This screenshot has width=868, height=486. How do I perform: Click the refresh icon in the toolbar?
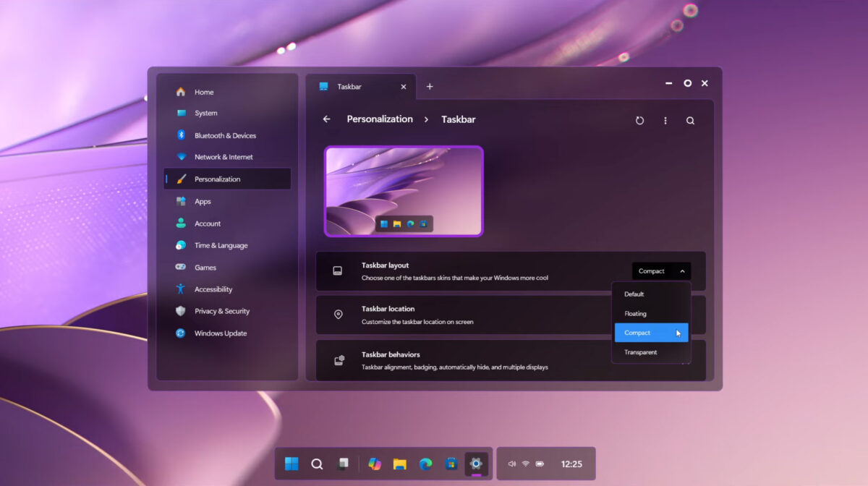[639, 120]
